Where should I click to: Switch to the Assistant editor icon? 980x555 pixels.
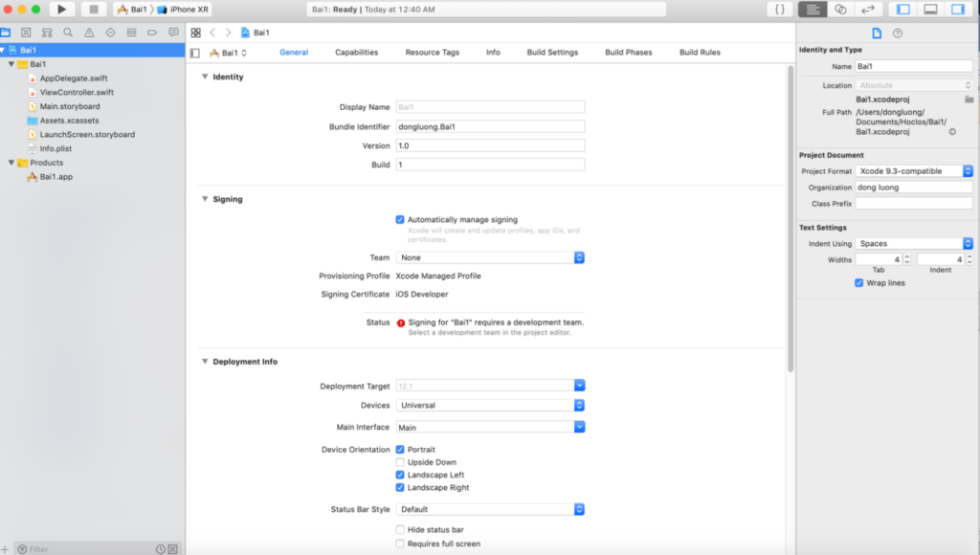tap(841, 10)
